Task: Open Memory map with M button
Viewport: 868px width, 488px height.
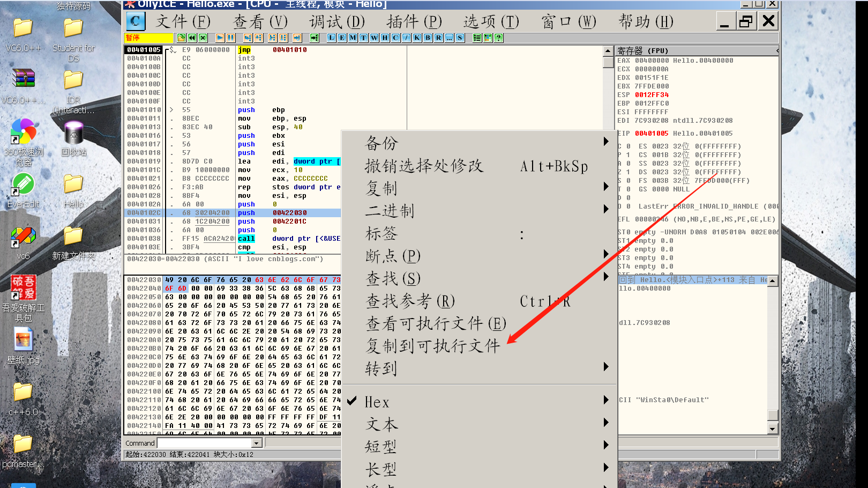Action: point(353,38)
